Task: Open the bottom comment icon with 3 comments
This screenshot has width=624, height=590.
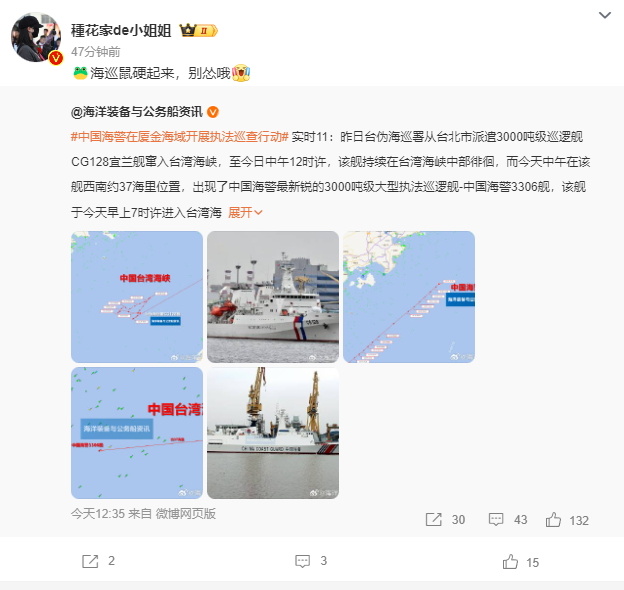Action: [311, 561]
